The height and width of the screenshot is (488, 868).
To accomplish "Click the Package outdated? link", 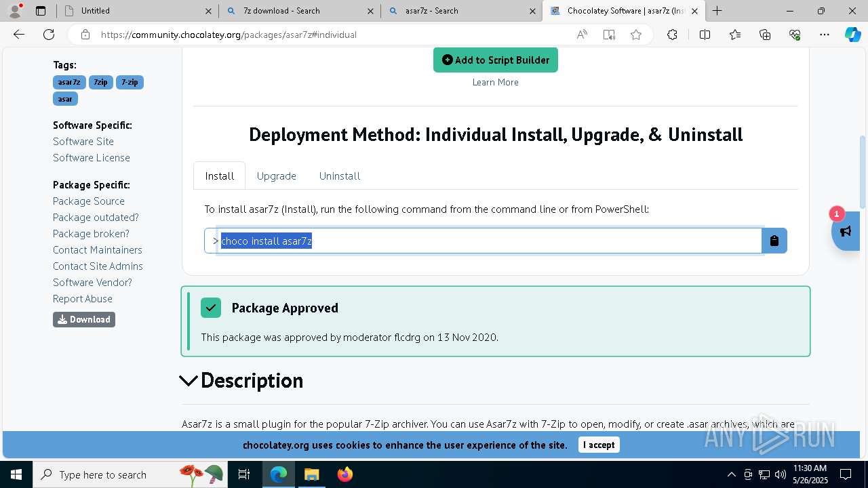I will (96, 217).
